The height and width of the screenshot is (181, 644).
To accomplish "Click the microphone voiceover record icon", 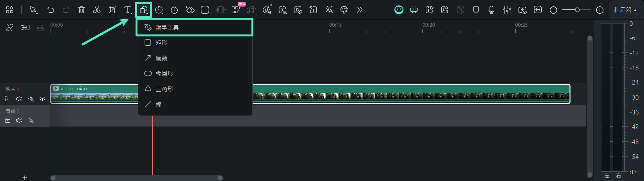I will click(x=491, y=10).
